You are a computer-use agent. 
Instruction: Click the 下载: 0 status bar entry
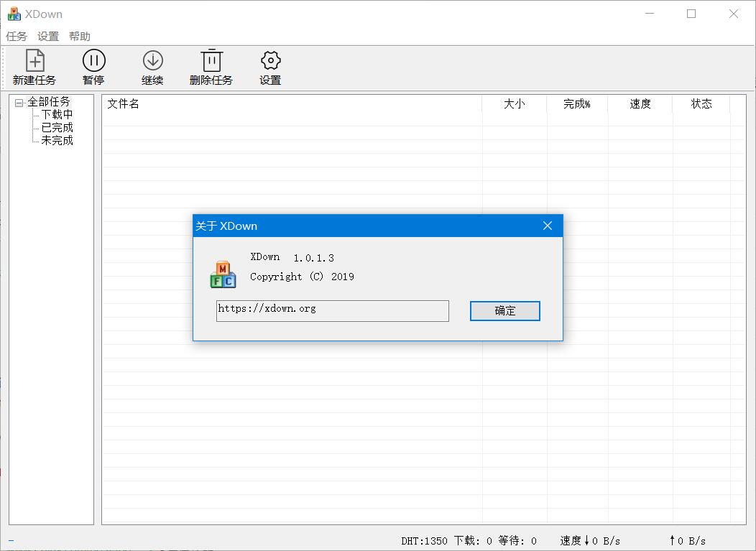click(x=473, y=541)
